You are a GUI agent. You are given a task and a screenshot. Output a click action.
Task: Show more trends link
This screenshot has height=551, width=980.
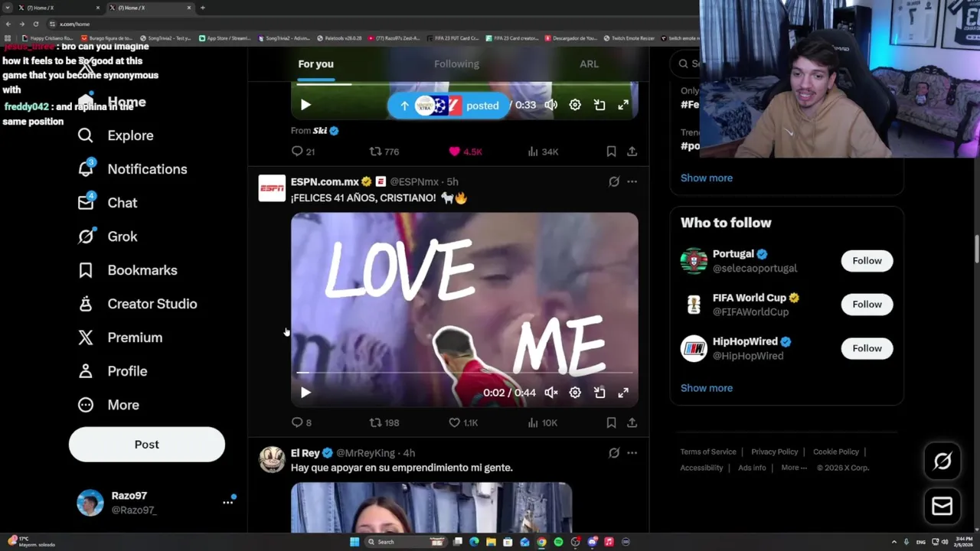[707, 178]
